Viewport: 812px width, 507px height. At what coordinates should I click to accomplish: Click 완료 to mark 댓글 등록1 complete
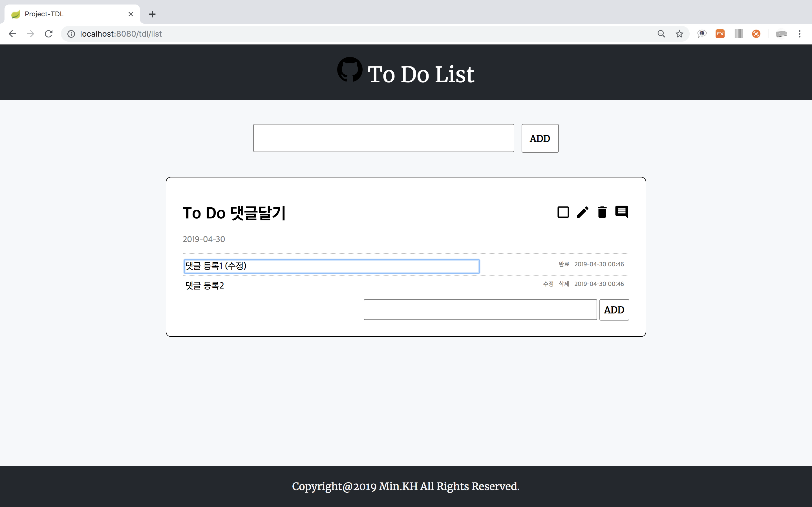tap(563, 264)
